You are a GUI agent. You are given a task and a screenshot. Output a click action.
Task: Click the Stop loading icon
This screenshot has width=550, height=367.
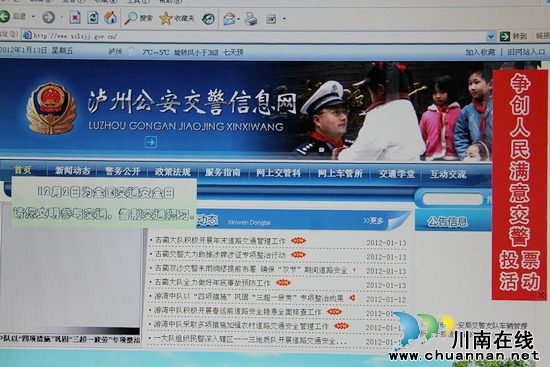point(75,17)
